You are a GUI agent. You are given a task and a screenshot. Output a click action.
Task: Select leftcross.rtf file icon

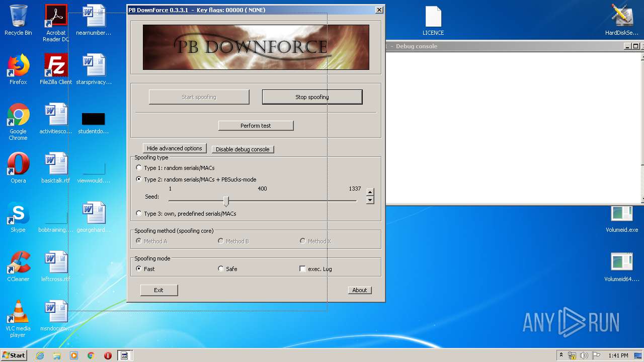click(56, 266)
